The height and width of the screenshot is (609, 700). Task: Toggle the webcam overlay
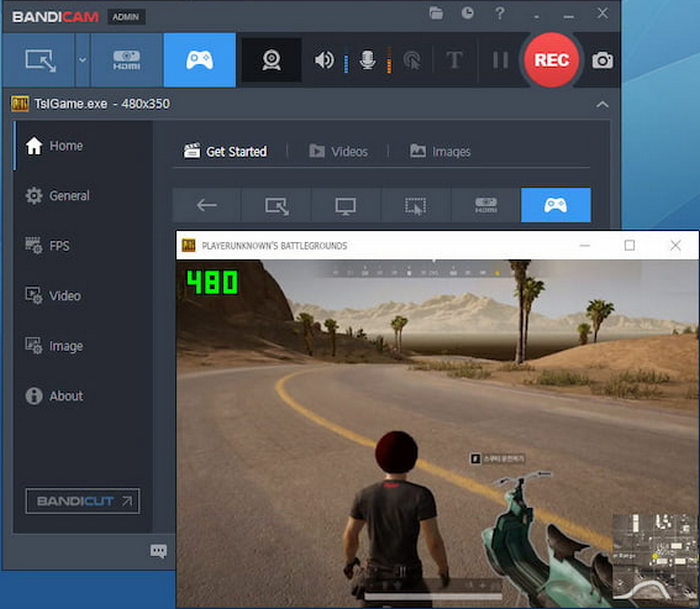[271, 60]
